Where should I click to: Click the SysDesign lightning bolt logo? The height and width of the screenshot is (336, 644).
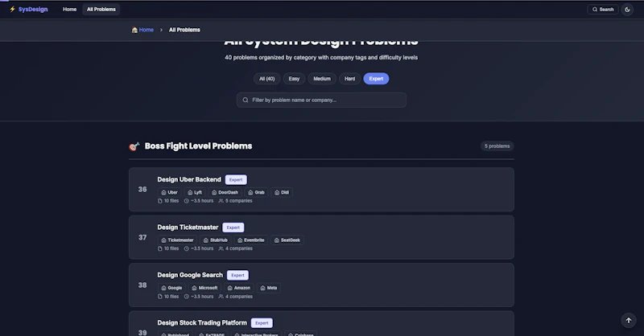click(x=12, y=9)
